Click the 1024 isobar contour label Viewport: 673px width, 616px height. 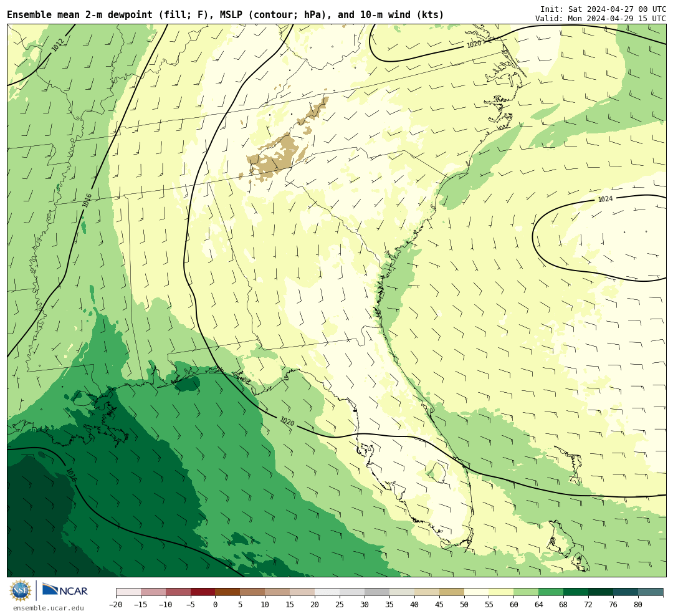coord(605,199)
